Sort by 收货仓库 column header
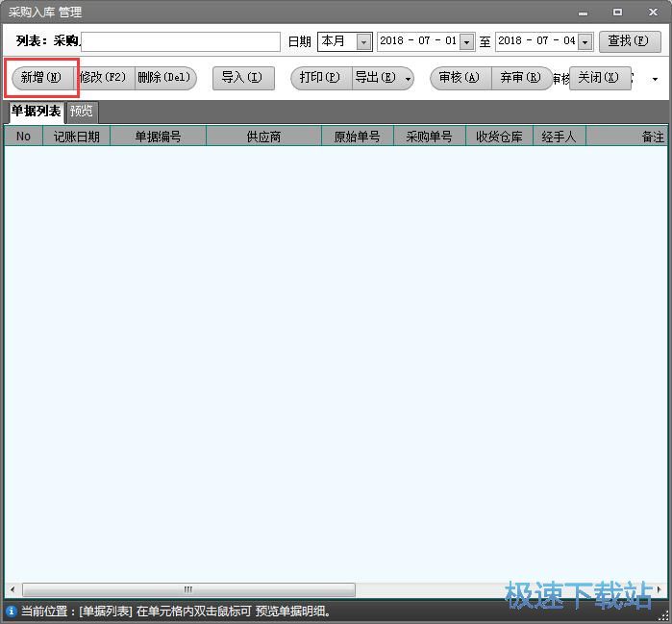This screenshot has height=624, width=672. click(499, 137)
